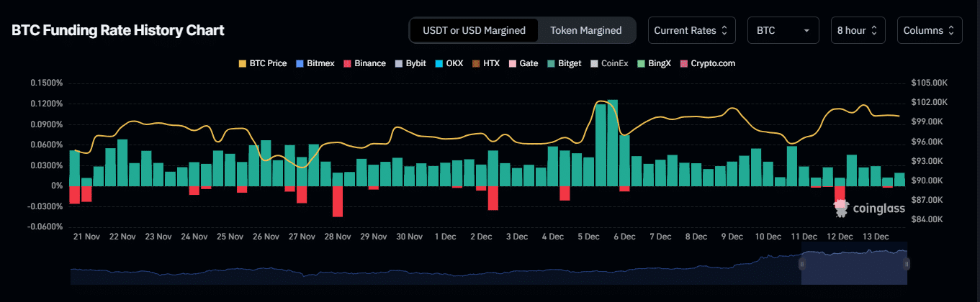Click the BTC Funding Rate History Chart title
This screenshot has width=980, height=302.
pyautogui.click(x=118, y=30)
